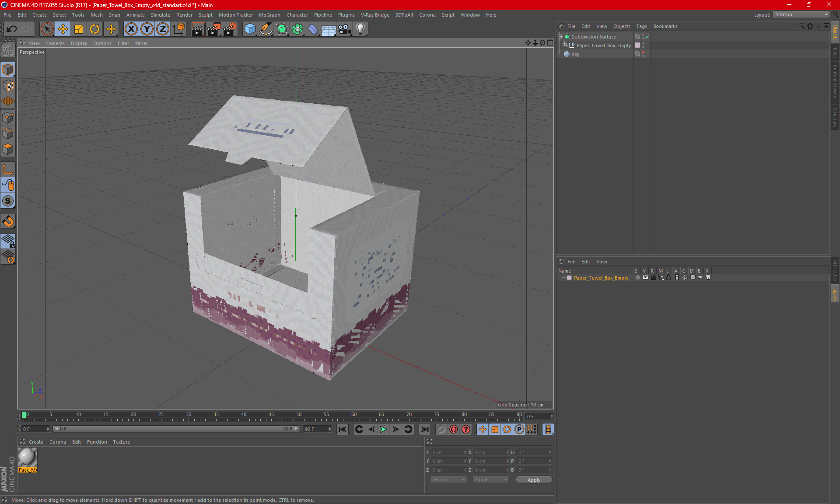The height and width of the screenshot is (504, 840).
Task: Open the World coordinate dropdown
Action: (448, 479)
